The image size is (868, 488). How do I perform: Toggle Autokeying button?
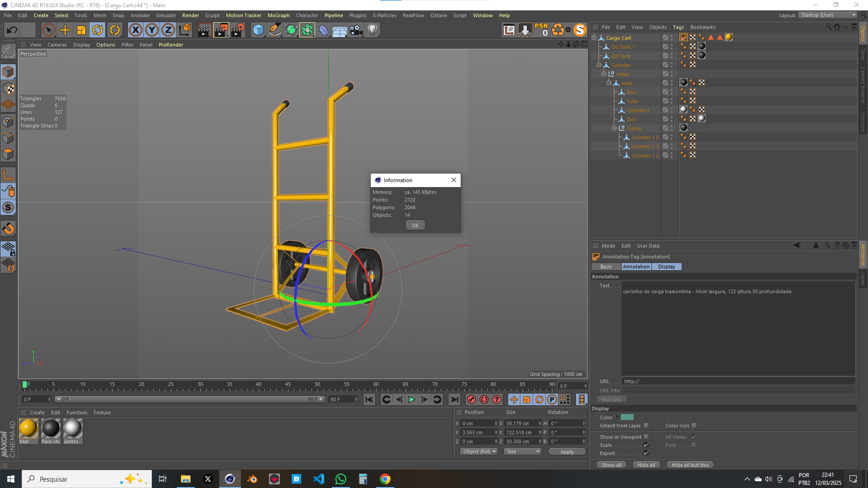484,399
